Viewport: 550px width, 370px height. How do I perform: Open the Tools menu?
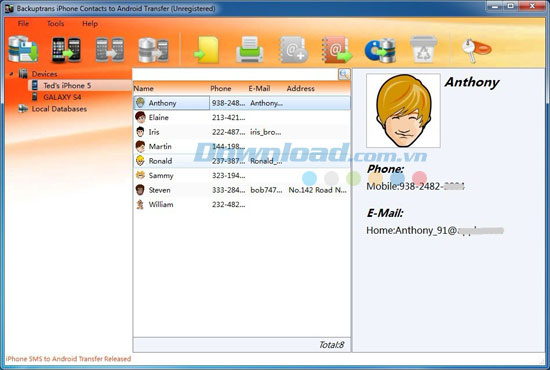click(x=56, y=23)
